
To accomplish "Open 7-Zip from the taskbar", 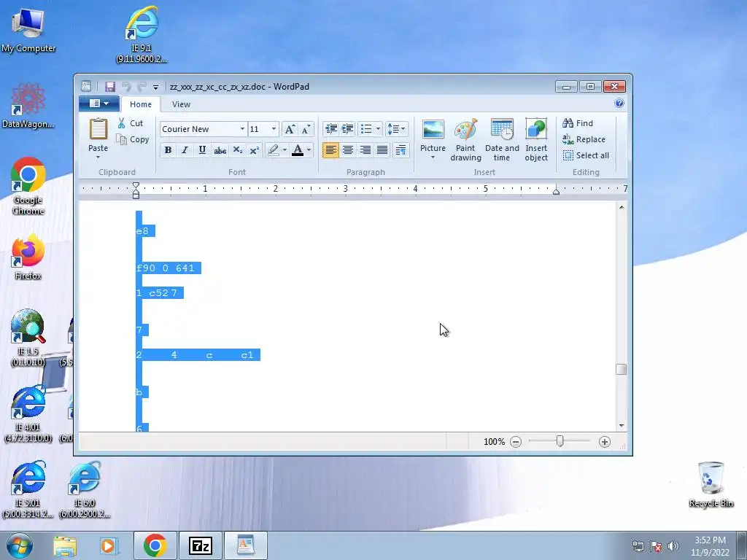I will (x=200, y=545).
